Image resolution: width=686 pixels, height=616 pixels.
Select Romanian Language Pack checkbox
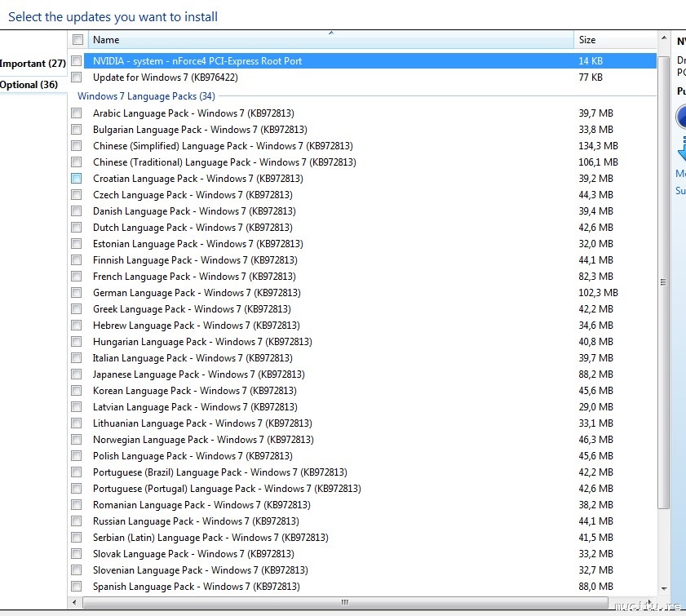tap(77, 505)
